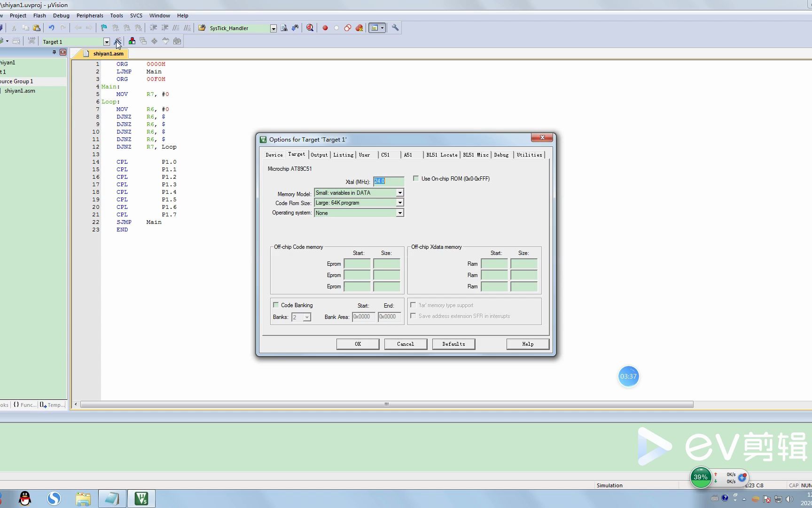Image resolution: width=812 pixels, height=508 pixels.
Task: Click the Enable/Disable breakpoint circle icon
Action: click(x=336, y=28)
